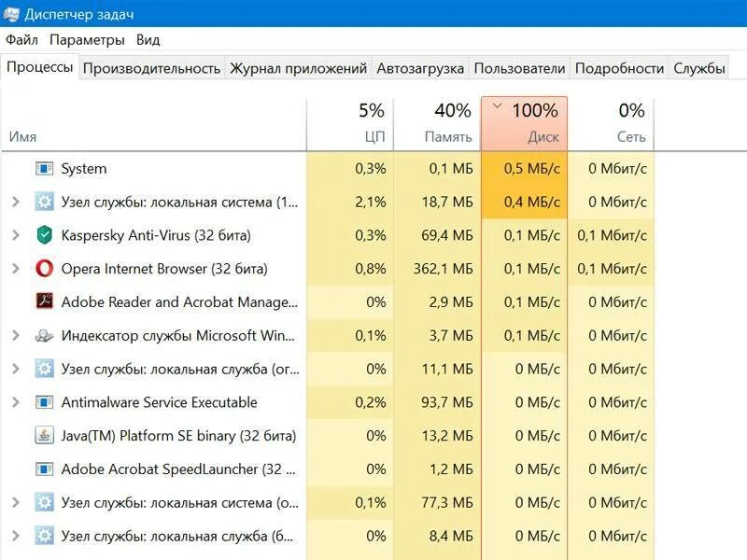Click the Adobe Acrobat SpeedLauncher icon
The height and width of the screenshot is (560, 747).
(x=44, y=469)
